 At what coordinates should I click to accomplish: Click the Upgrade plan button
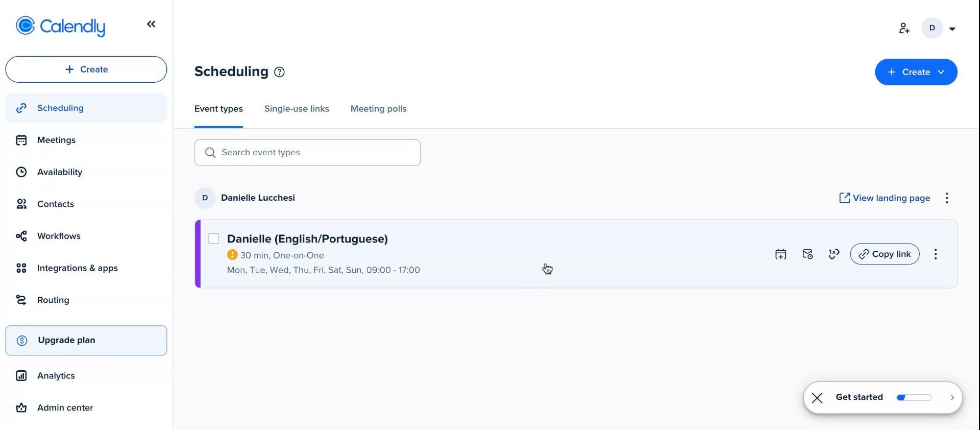point(86,340)
